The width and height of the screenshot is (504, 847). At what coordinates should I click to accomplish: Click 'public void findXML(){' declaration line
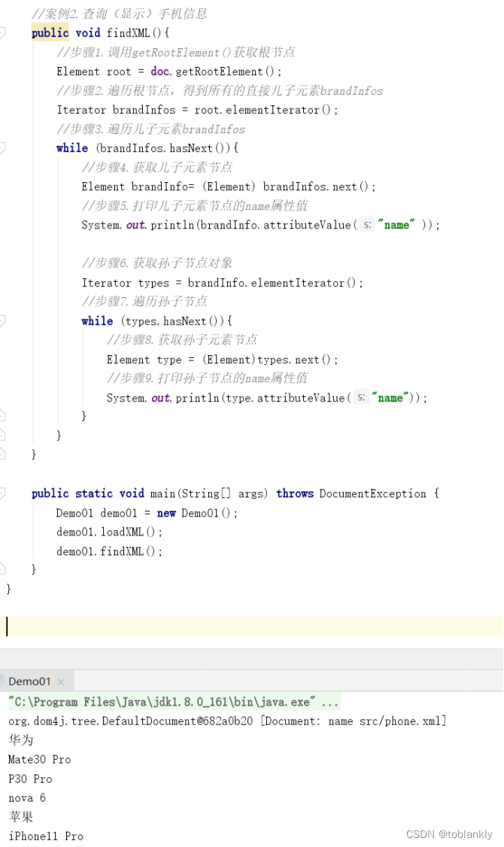click(x=101, y=33)
